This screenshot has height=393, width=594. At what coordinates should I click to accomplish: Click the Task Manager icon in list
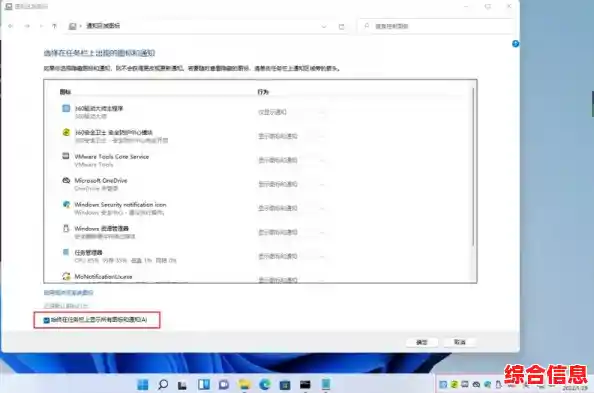66,252
